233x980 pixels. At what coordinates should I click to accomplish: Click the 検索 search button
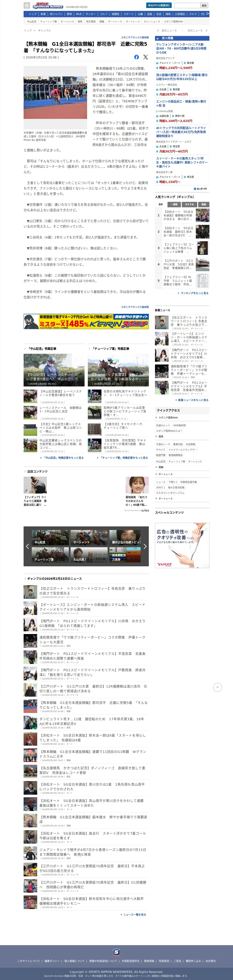(204, 5)
